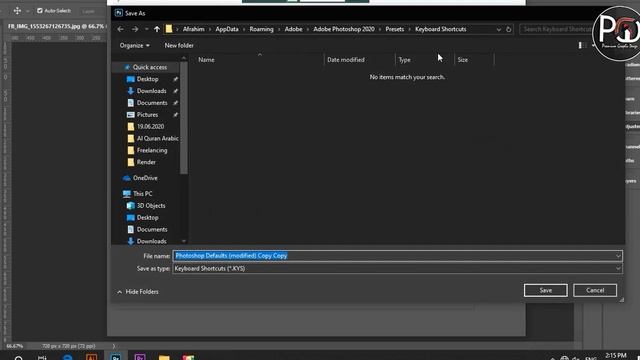The image size is (640, 360).
Task: Select the Move tool icon in Photoshop
Action: pos(17,11)
